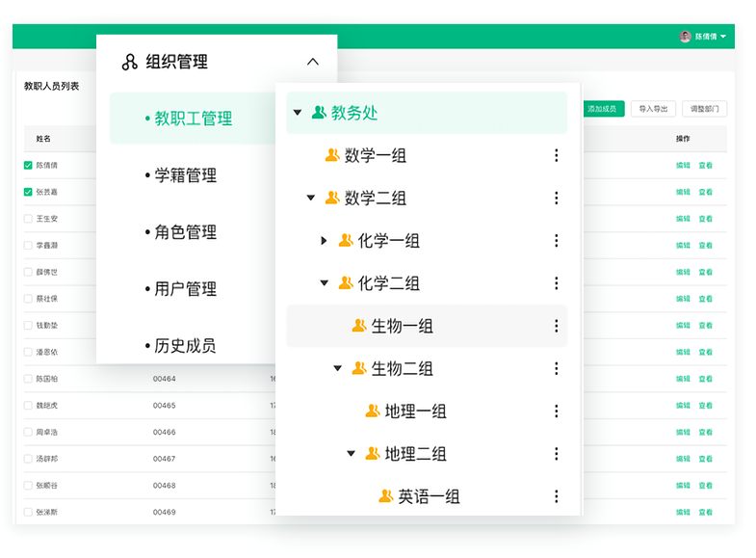Click the 导入导出 button
Viewport: 756px width, 558px height.
653,109
